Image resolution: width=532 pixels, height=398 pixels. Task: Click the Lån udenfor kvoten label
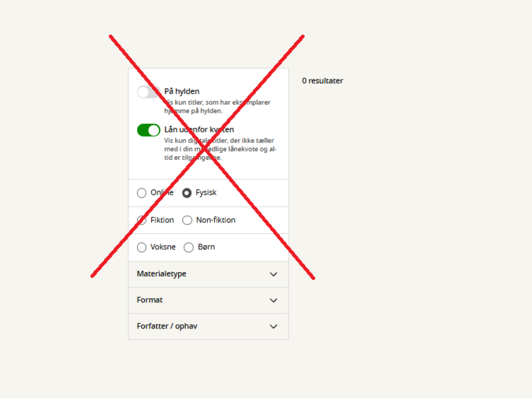click(x=199, y=129)
